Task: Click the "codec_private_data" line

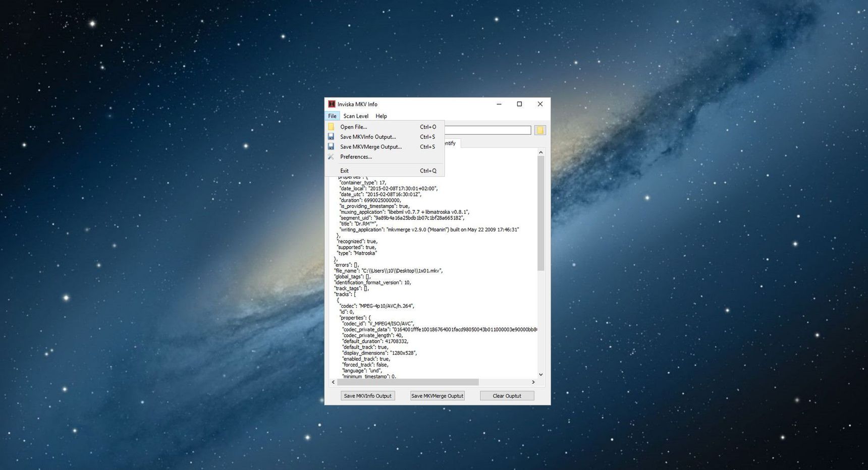Action: pyautogui.click(x=440, y=330)
